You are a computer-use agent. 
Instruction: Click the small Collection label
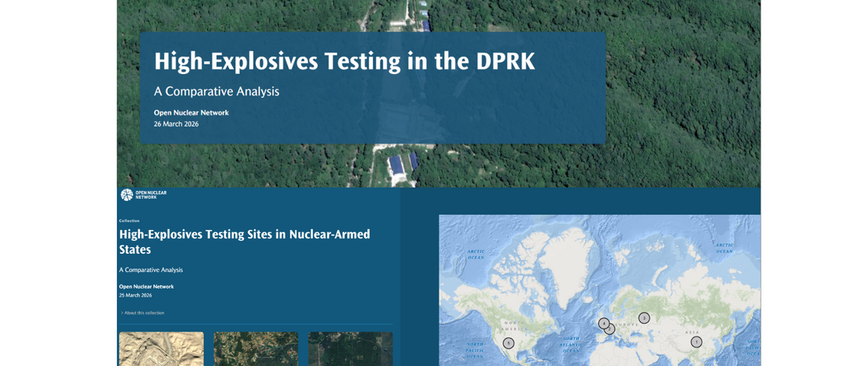(130, 220)
